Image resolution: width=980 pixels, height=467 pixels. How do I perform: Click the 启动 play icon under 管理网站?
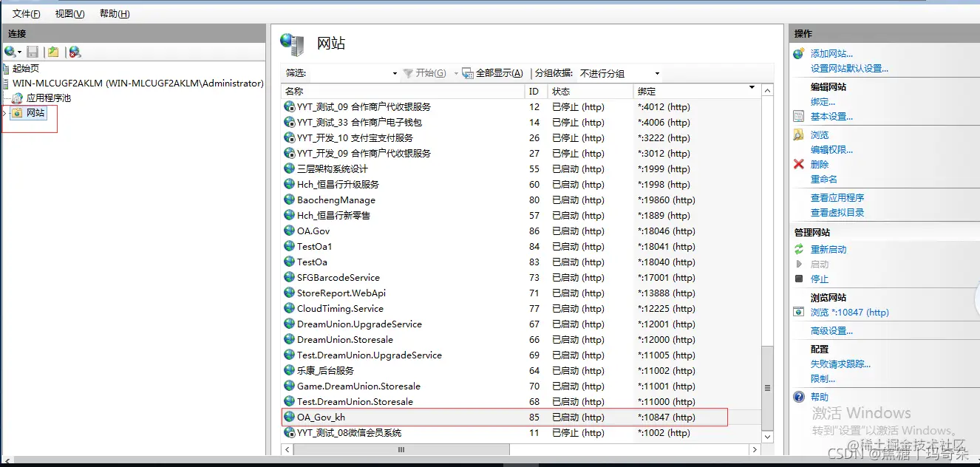point(798,265)
